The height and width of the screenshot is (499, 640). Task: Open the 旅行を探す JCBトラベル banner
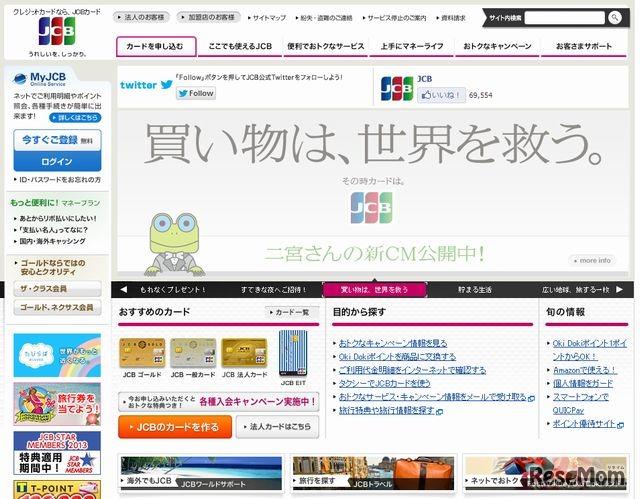point(373,473)
